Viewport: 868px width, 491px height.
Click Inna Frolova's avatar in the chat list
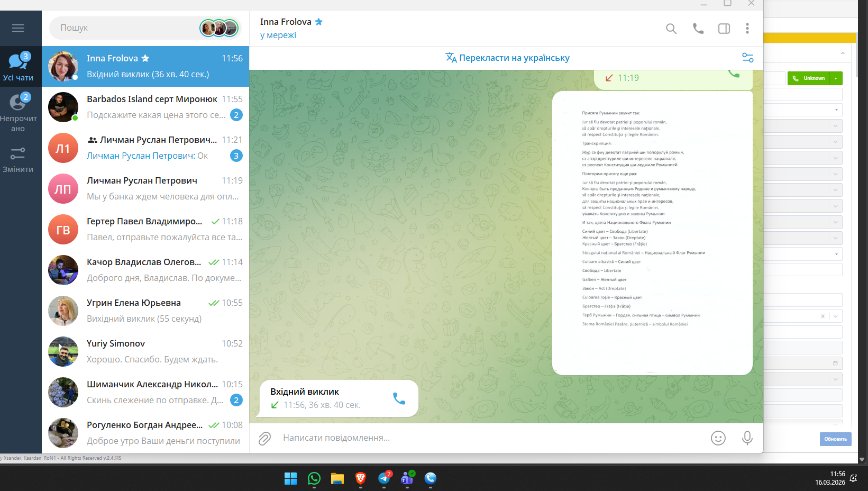63,66
